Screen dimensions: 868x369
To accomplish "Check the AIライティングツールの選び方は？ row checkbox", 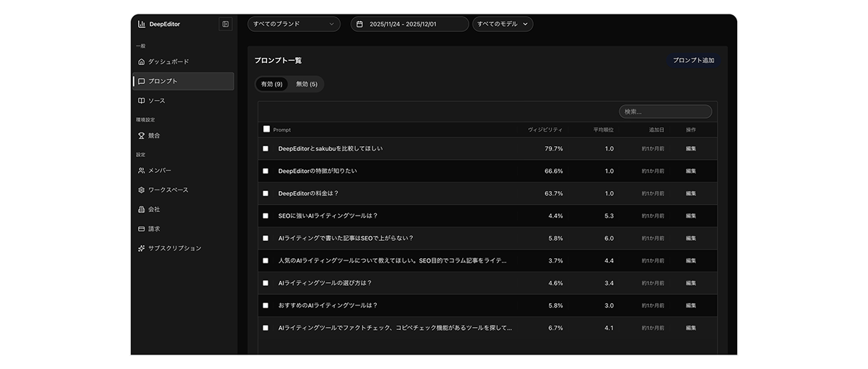I will click(x=265, y=283).
